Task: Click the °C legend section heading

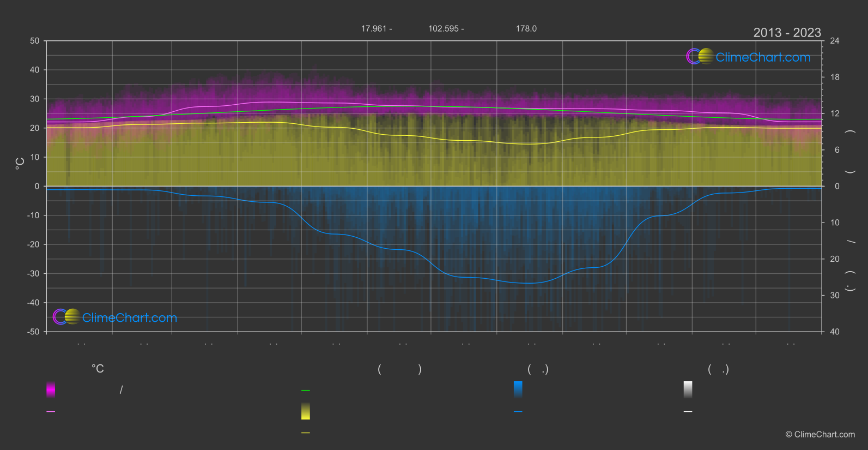Action: pyautogui.click(x=98, y=369)
